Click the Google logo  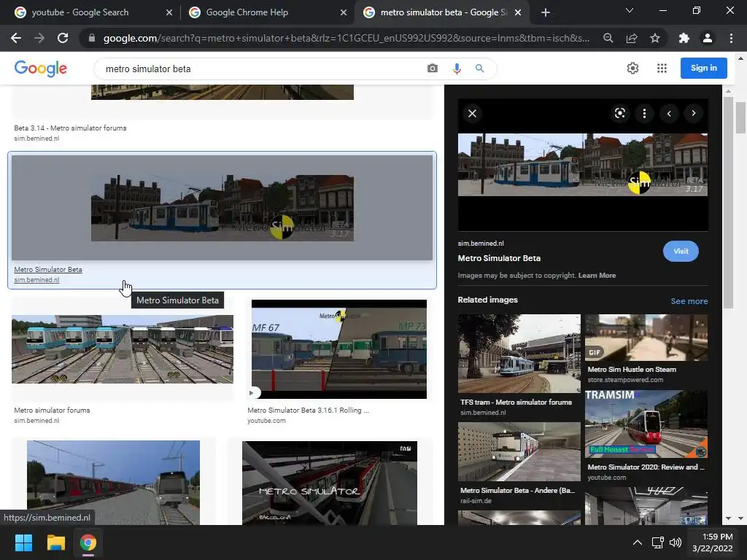coord(41,69)
